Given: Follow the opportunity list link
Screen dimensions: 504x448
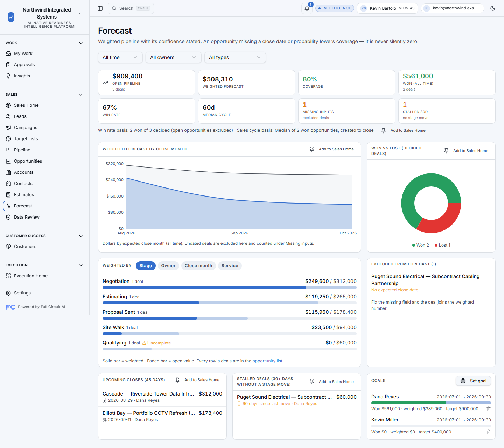Looking at the screenshot, I should pyautogui.click(x=268, y=361).
